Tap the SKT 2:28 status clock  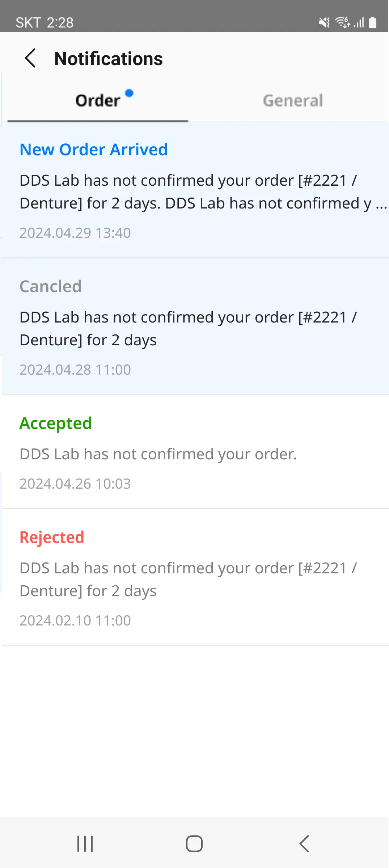[x=45, y=22]
